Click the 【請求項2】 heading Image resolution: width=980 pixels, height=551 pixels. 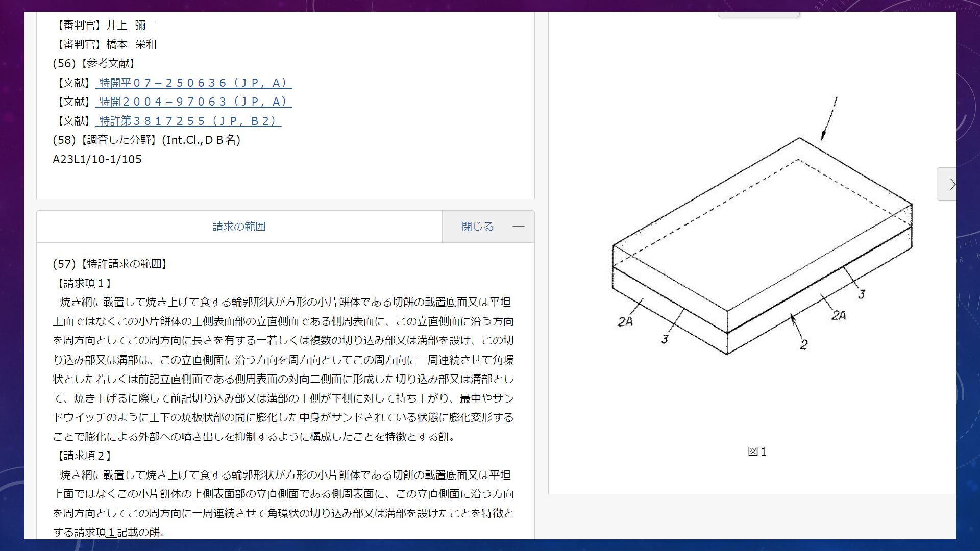tap(83, 456)
